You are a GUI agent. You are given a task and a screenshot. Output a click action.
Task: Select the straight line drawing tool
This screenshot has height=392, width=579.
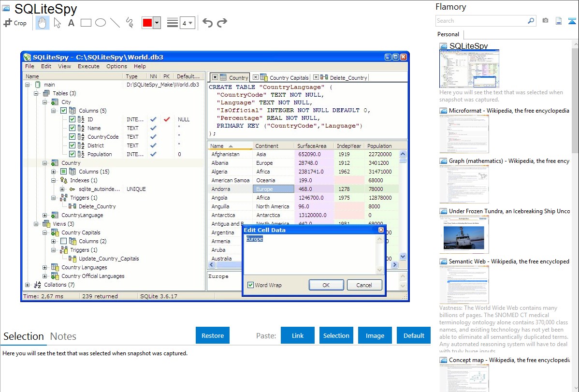click(115, 23)
